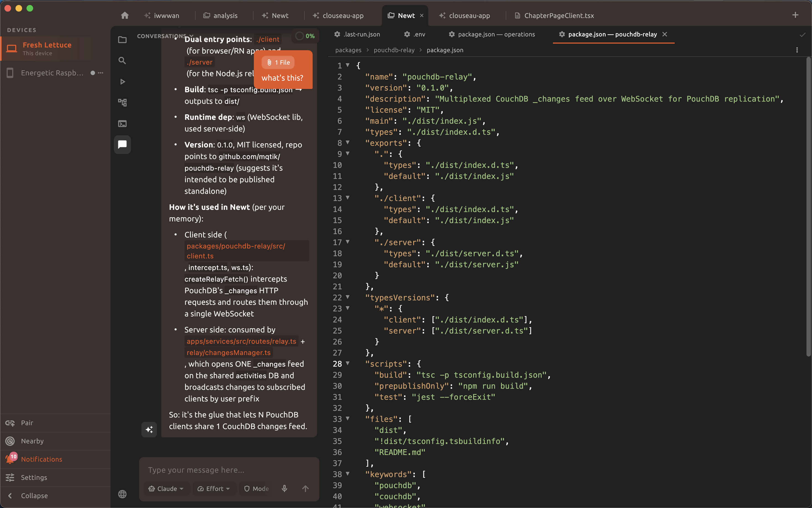The height and width of the screenshot is (508, 812).
Task: Open Settings in the sidebar
Action: [56, 477]
